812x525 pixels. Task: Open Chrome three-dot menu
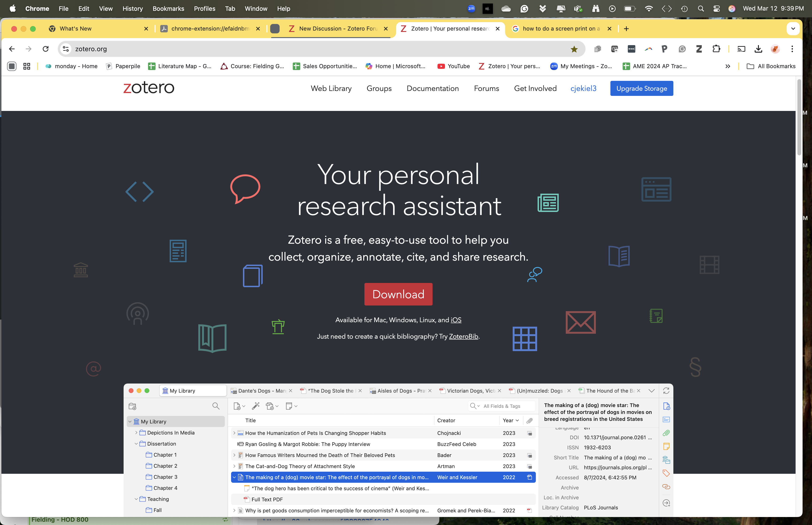[x=792, y=49]
